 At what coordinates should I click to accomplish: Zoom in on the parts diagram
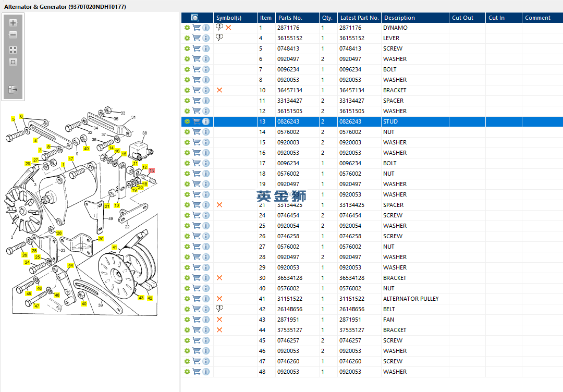[13, 23]
